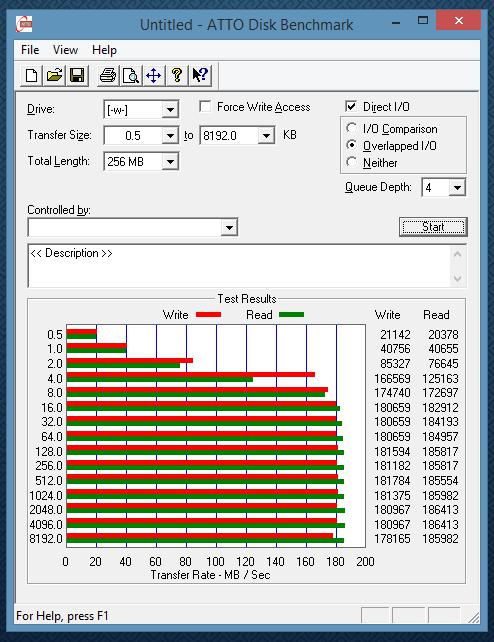494x642 pixels.
Task: Open the Queue Depth dropdown
Action: 457,188
